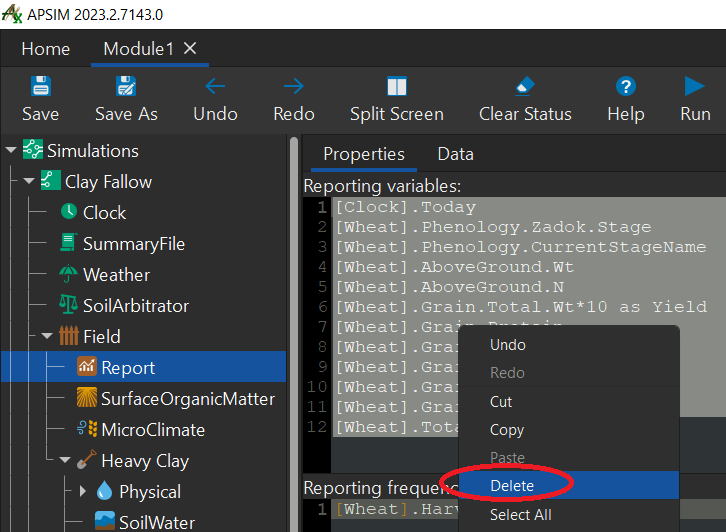Collapse the Heavy Clay node
The width and height of the screenshot is (726, 532).
click(65, 460)
